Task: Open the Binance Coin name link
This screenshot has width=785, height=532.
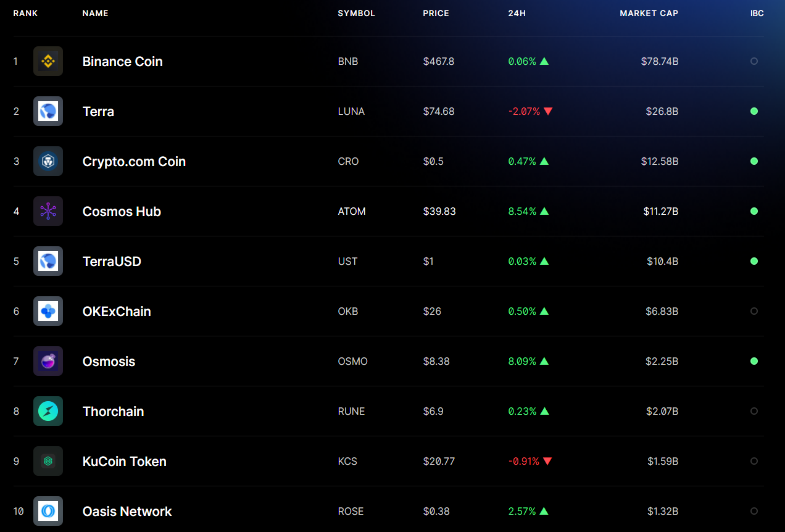Action: (122, 61)
